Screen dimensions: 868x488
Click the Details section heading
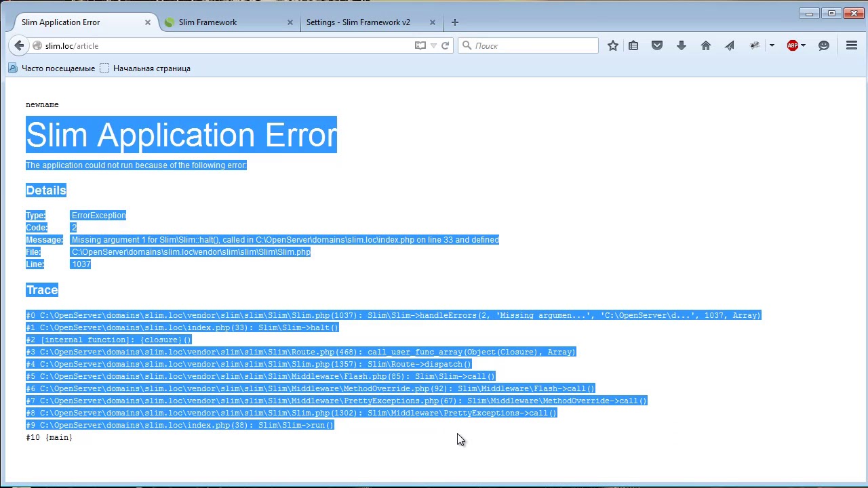[46, 190]
